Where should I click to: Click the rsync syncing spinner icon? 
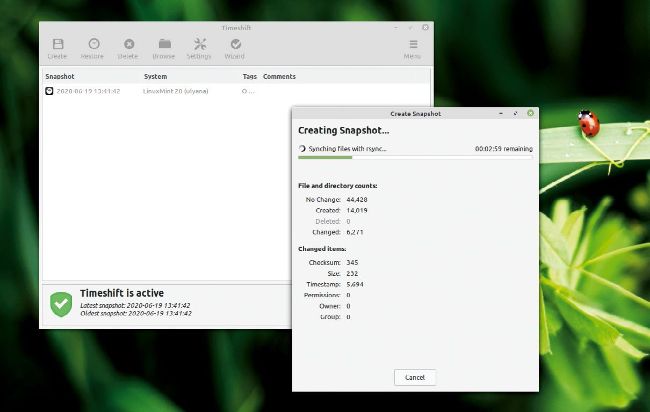tap(302, 148)
